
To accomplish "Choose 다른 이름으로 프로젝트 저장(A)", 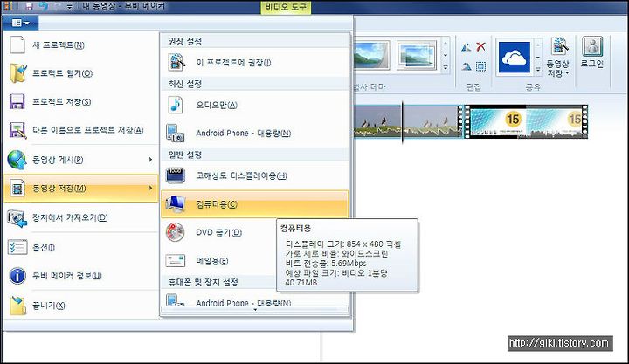I will [x=80, y=130].
